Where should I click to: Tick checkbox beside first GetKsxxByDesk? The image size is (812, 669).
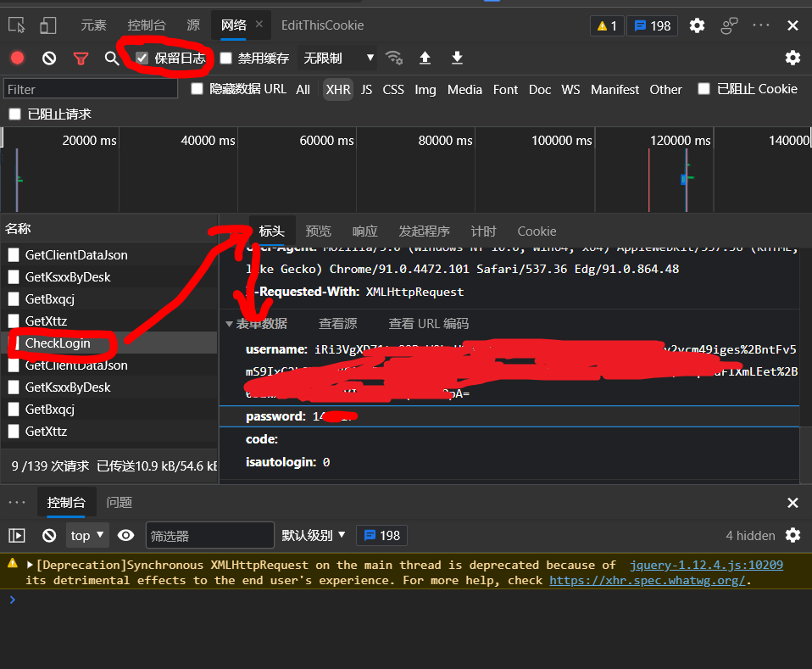14,276
